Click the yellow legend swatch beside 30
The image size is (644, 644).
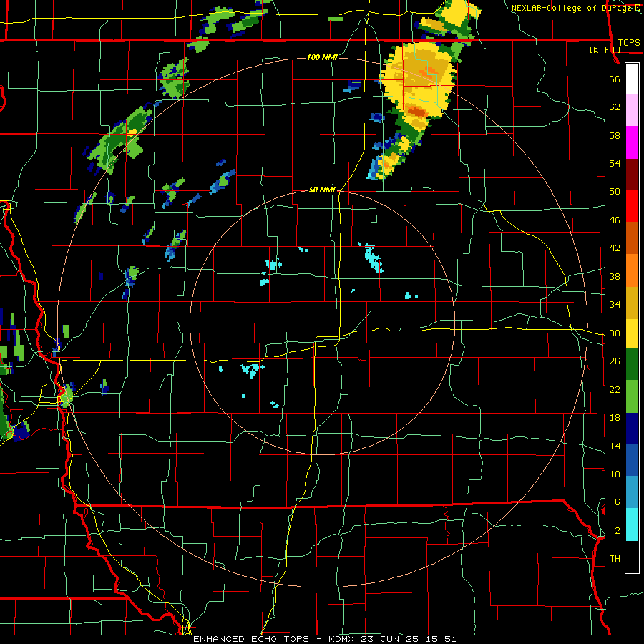tap(632, 333)
